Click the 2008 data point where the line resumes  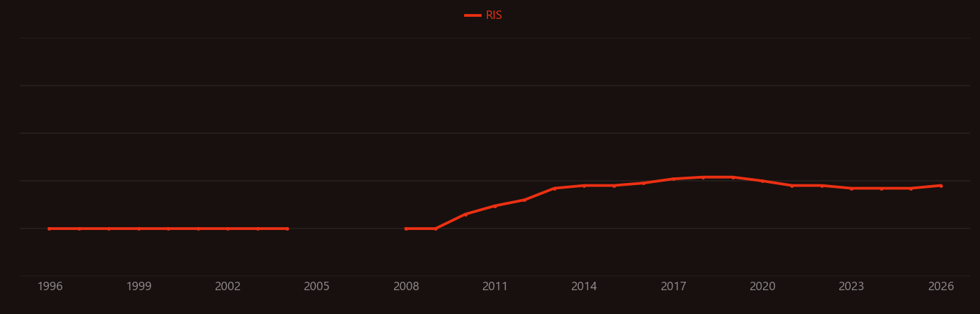pos(406,228)
